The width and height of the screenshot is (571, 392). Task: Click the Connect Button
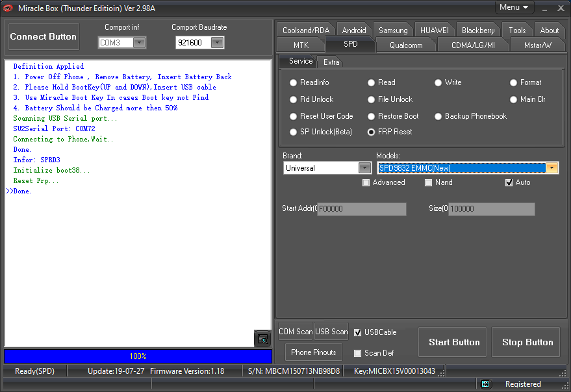pyautogui.click(x=44, y=36)
